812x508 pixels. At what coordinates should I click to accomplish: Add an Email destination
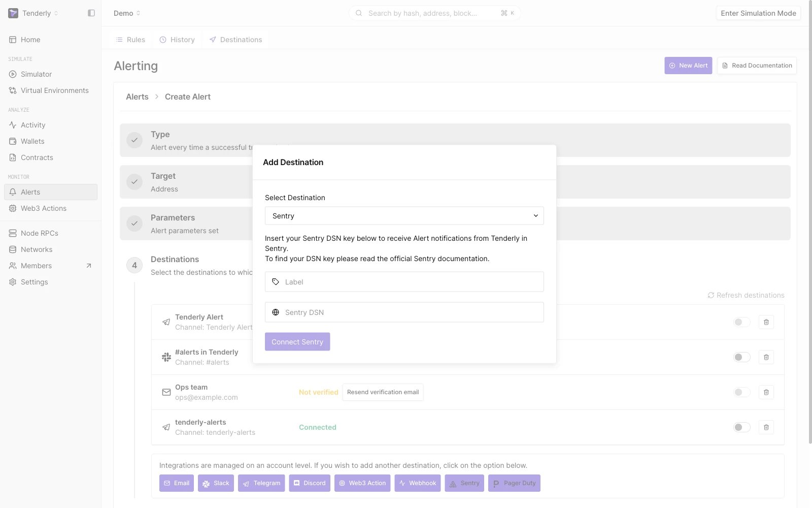tap(177, 483)
